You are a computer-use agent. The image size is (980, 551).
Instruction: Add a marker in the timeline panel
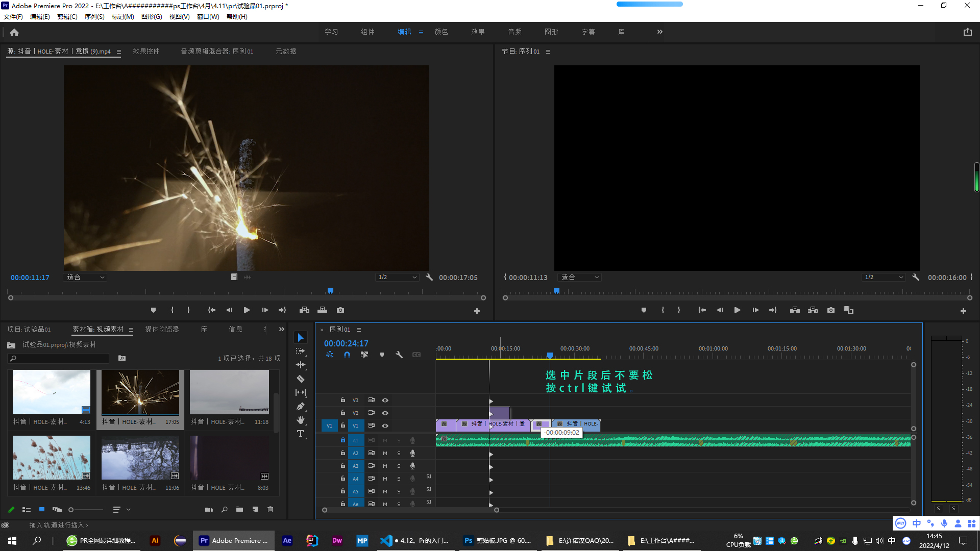382,355
